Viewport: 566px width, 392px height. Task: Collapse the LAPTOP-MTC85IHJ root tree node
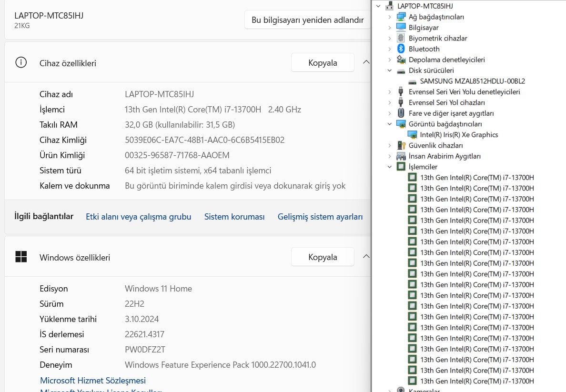[x=378, y=6]
